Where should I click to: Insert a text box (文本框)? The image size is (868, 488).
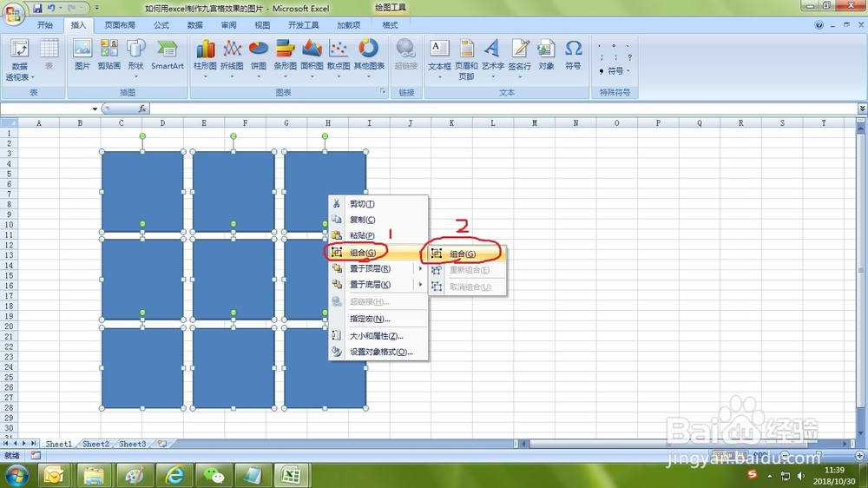(x=439, y=57)
